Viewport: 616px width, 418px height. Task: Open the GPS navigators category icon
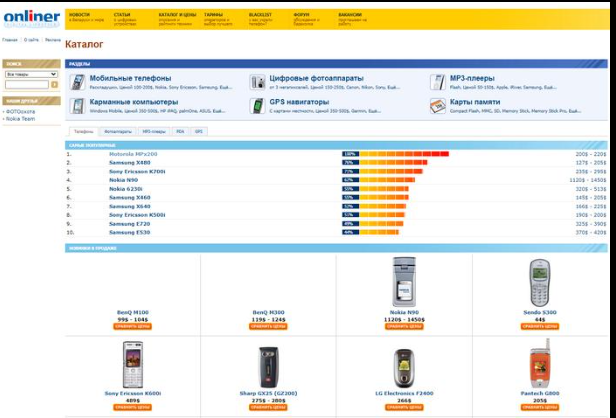click(x=257, y=106)
